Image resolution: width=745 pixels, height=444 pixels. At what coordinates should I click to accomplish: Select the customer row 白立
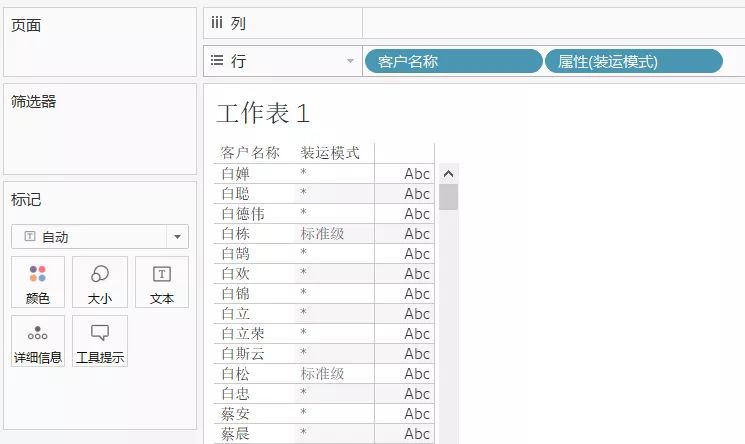[x=236, y=314]
